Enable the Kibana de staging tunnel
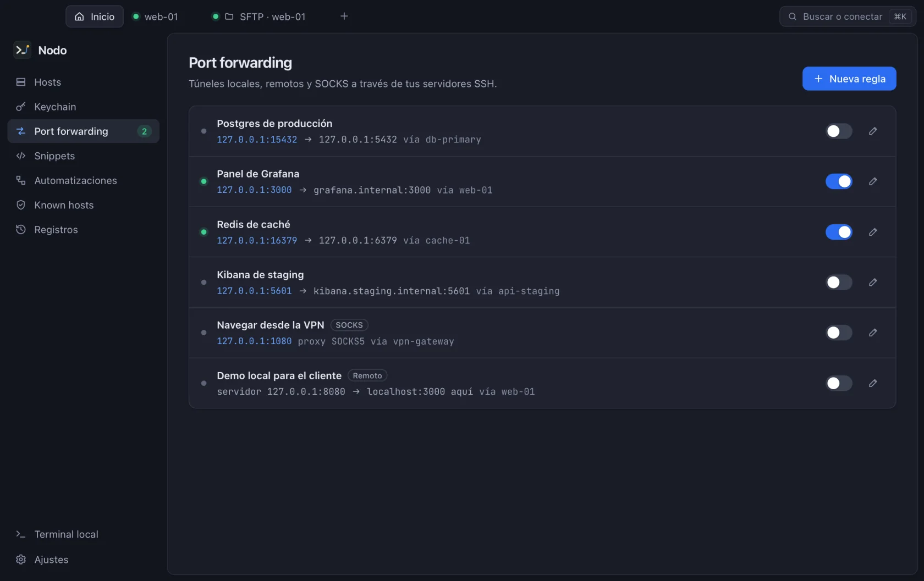Image resolution: width=924 pixels, height=581 pixels. pyautogui.click(x=839, y=283)
